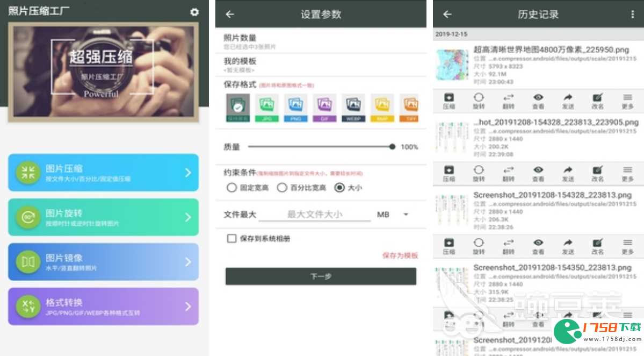
Task: Click the Screenshot_20191208-154350_223813.png file name
Action: click(552, 268)
